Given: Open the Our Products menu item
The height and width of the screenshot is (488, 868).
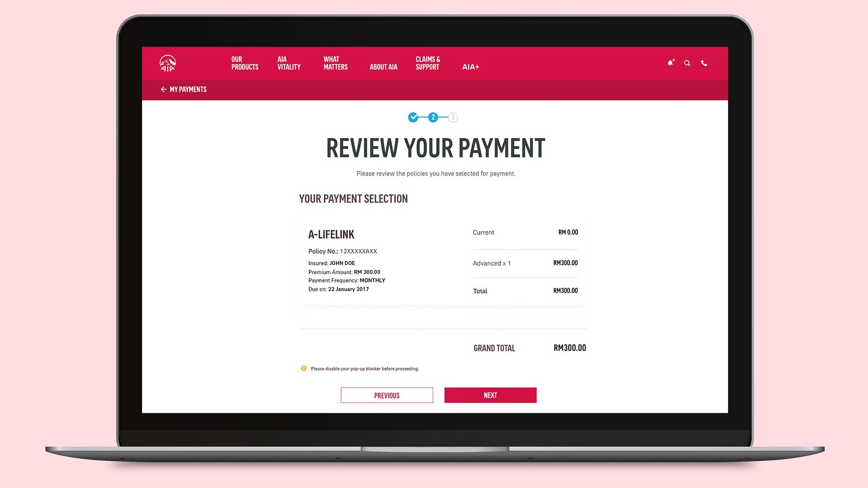Looking at the screenshot, I should coord(245,63).
